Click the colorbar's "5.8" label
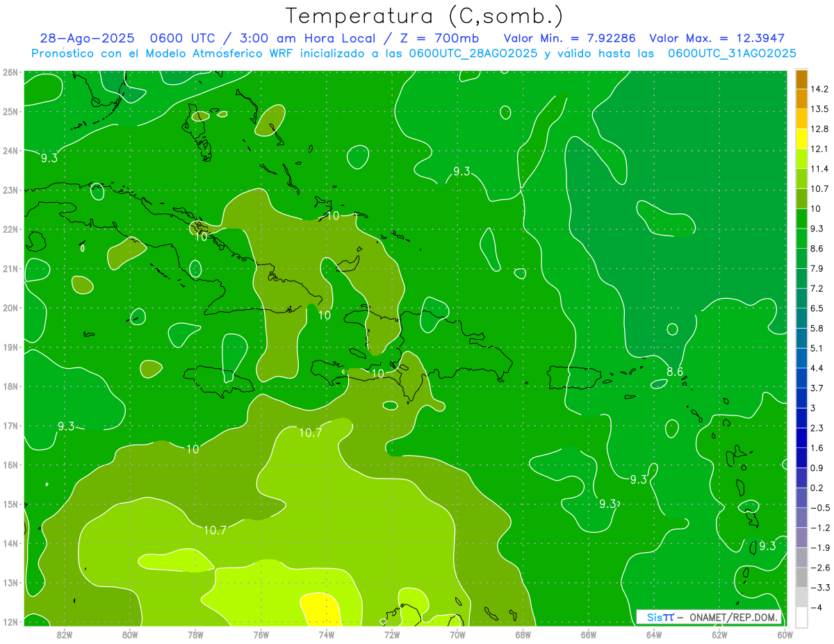 (x=817, y=328)
